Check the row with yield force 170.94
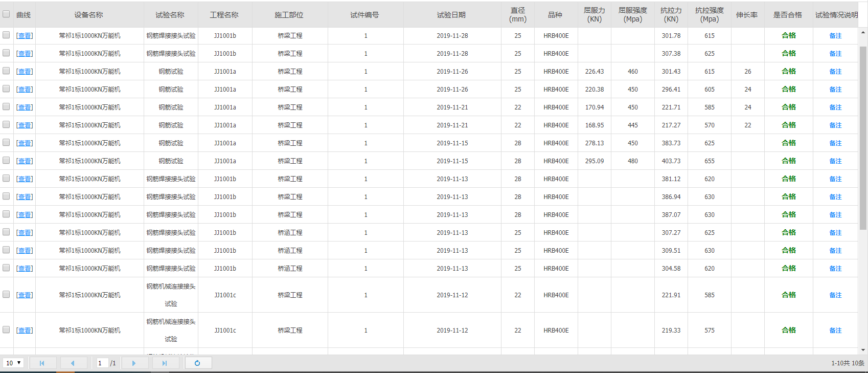 click(x=6, y=107)
